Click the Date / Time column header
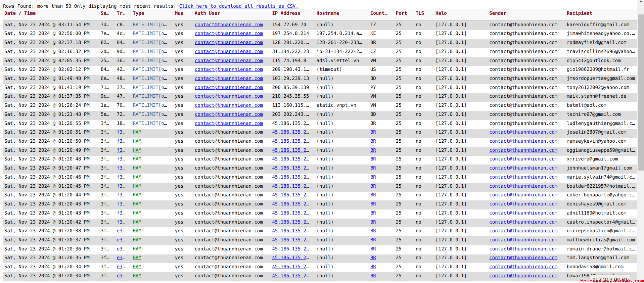The height and width of the screenshot is (283, 644). click(x=20, y=13)
